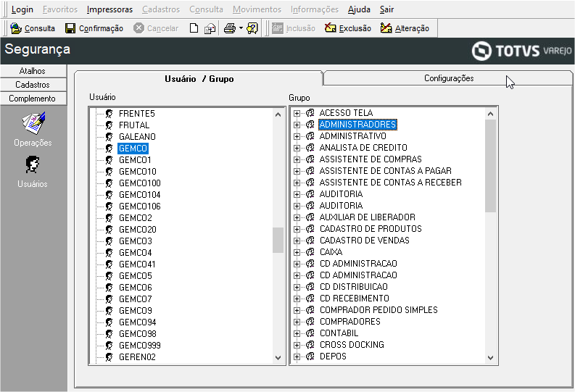Click the group icon beside AUXILIAR DE LIBERADOR
The image size is (575, 392).
point(310,217)
